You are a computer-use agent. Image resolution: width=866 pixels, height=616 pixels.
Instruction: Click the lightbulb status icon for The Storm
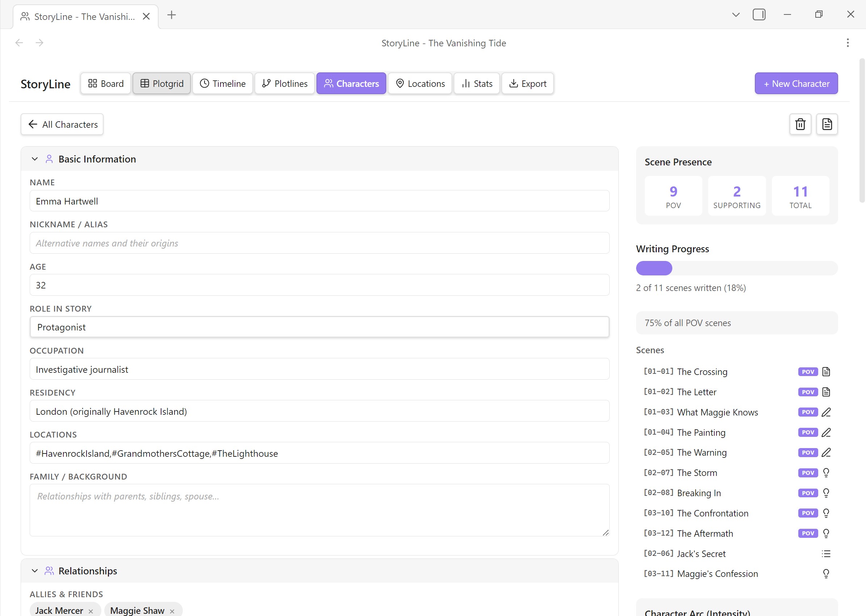[x=826, y=473]
